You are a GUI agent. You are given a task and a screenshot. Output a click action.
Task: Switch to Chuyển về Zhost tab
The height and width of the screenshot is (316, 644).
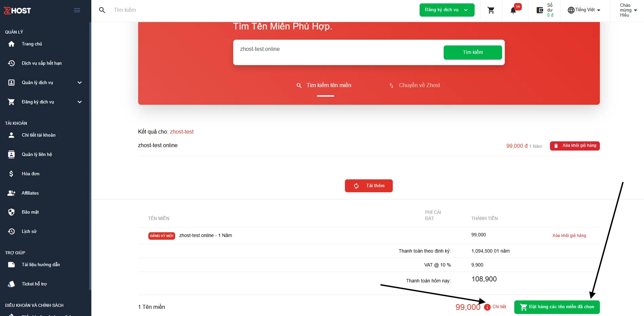coord(415,85)
